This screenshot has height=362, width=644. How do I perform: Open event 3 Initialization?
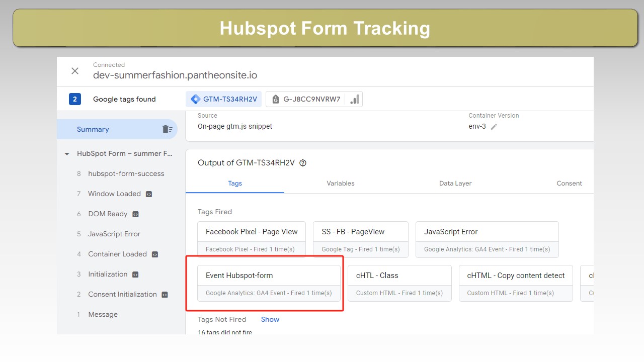pos(108,274)
